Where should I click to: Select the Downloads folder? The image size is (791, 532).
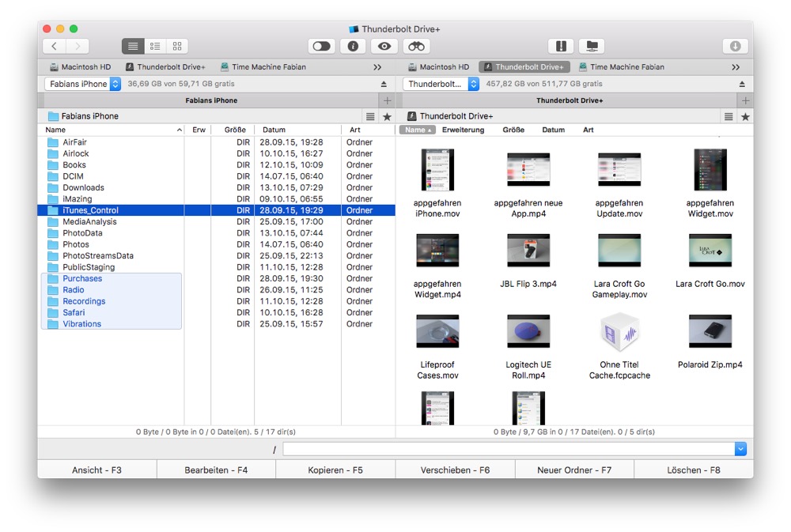[217, 187]
